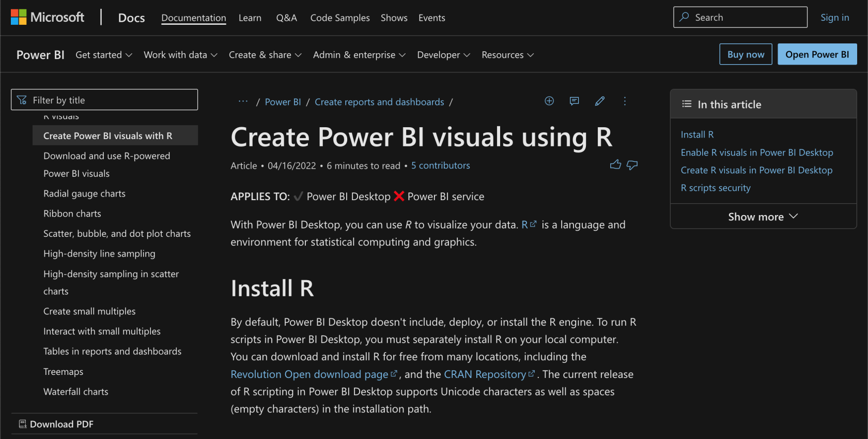The image size is (868, 439).
Task: Expand the Developer menu
Action: coord(443,55)
